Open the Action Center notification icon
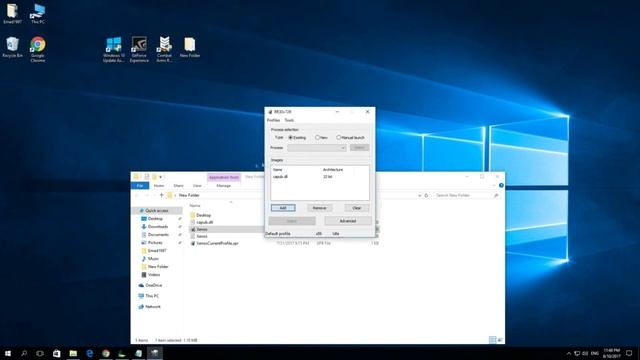Image resolution: width=640 pixels, height=360 pixels. tap(629, 353)
